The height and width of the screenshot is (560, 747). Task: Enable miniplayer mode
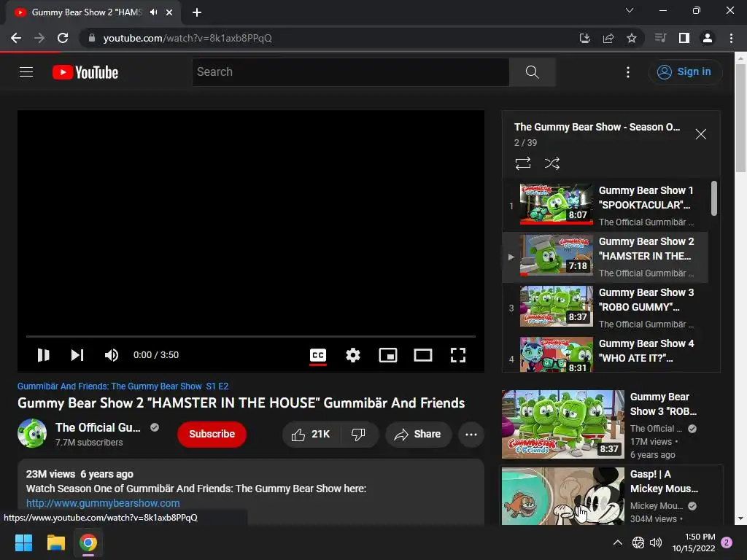click(388, 355)
